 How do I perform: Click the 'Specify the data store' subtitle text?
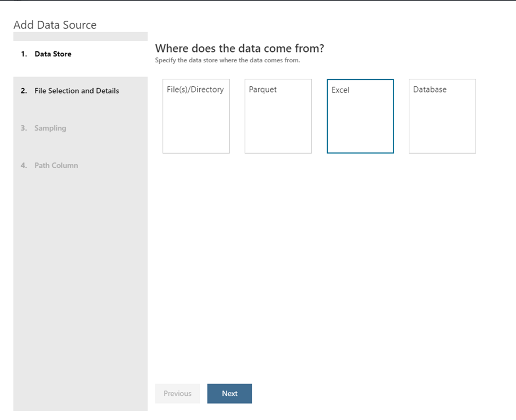228,60
